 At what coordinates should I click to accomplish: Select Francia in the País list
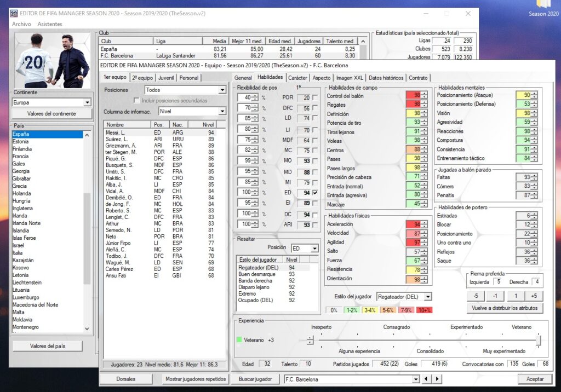click(x=47, y=156)
